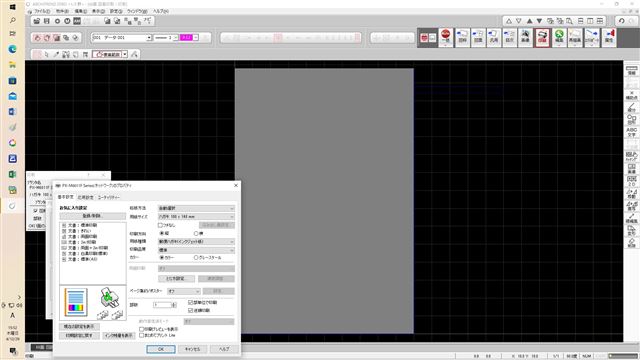
Task: Open the 図枠 drawing frame tool
Action: [x=462, y=37]
